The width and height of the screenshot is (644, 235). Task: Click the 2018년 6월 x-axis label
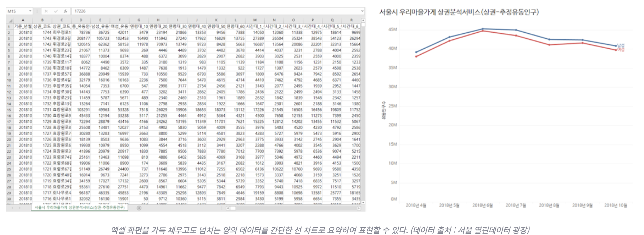click(482, 206)
